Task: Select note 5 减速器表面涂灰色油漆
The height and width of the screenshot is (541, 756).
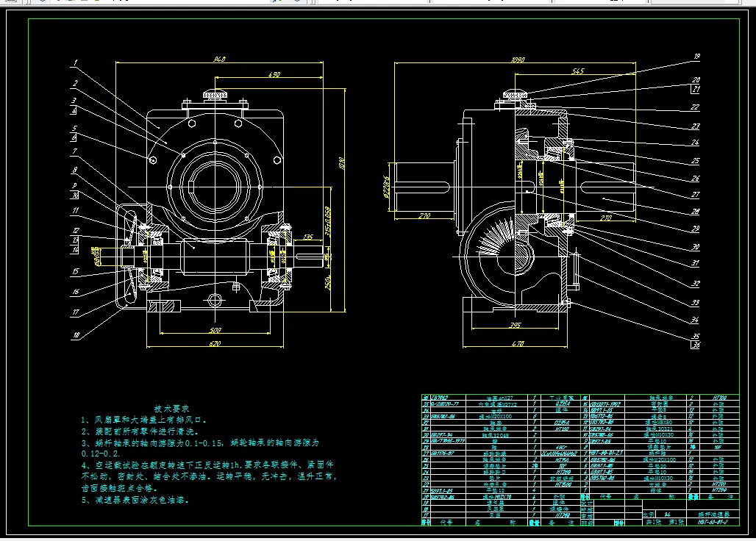Action: (x=135, y=500)
